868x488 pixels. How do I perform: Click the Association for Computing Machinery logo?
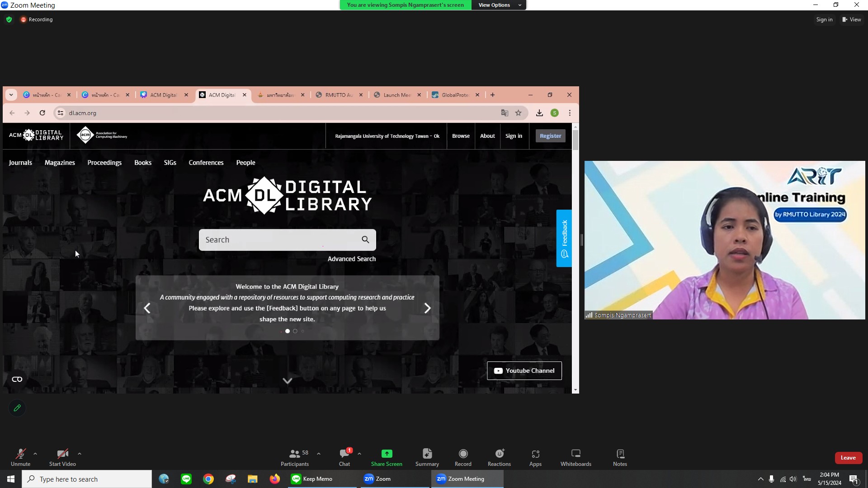[x=102, y=135]
